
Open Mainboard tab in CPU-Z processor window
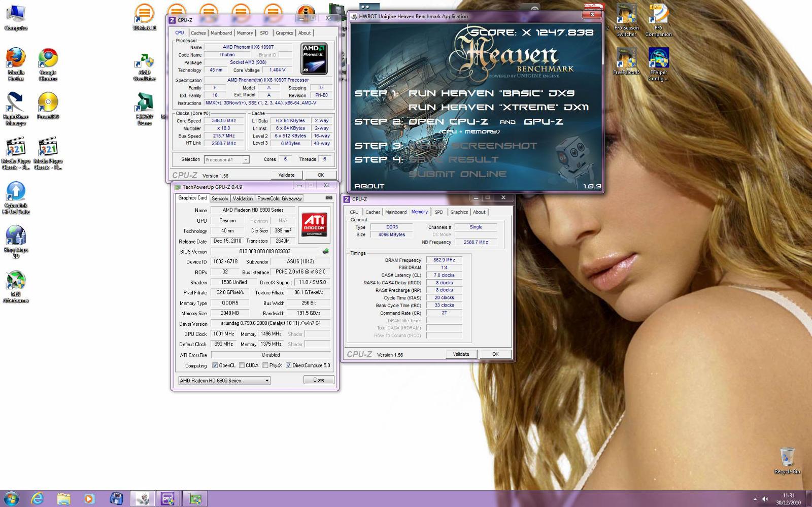click(x=221, y=33)
